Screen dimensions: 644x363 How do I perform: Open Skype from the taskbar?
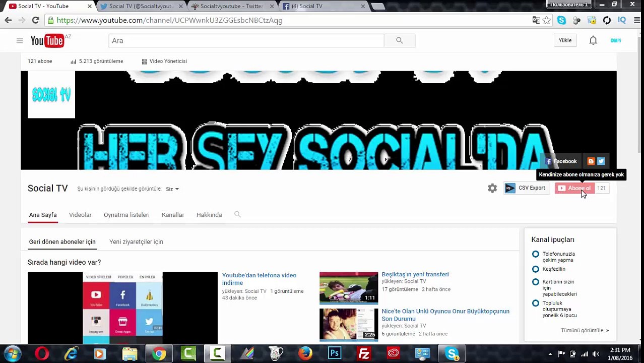pos(452,353)
